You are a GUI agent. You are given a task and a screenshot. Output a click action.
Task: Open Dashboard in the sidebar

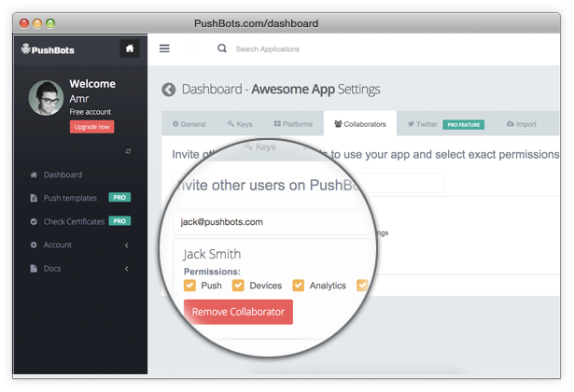coord(63,175)
